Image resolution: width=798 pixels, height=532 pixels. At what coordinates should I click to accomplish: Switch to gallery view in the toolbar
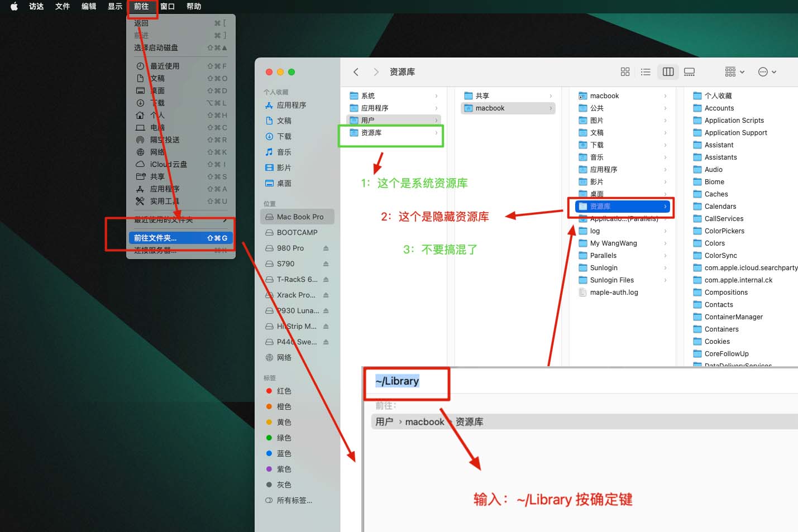(x=689, y=71)
